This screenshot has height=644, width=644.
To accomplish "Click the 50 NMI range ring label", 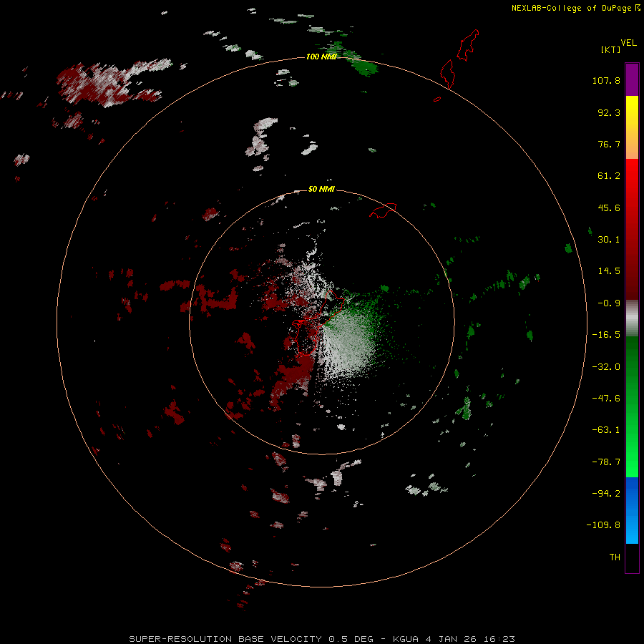I will point(321,189).
